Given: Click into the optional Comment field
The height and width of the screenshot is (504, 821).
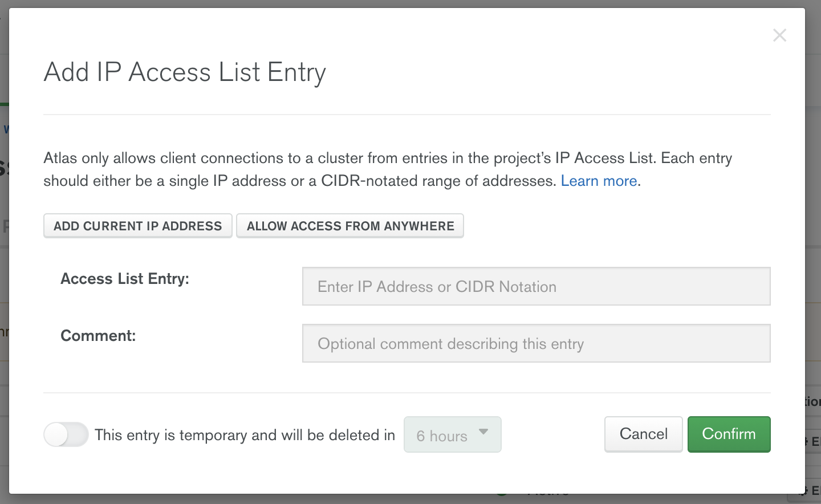Looking at the screenshot, I should tap(536, 343).
